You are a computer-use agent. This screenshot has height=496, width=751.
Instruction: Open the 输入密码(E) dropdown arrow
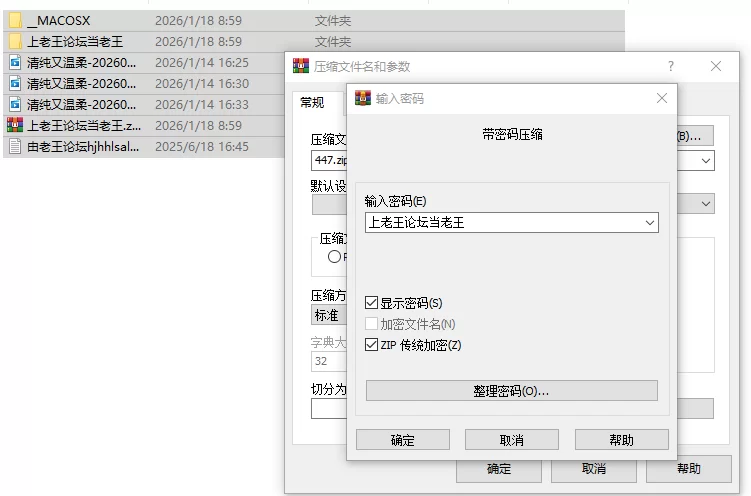click(649, 223)
